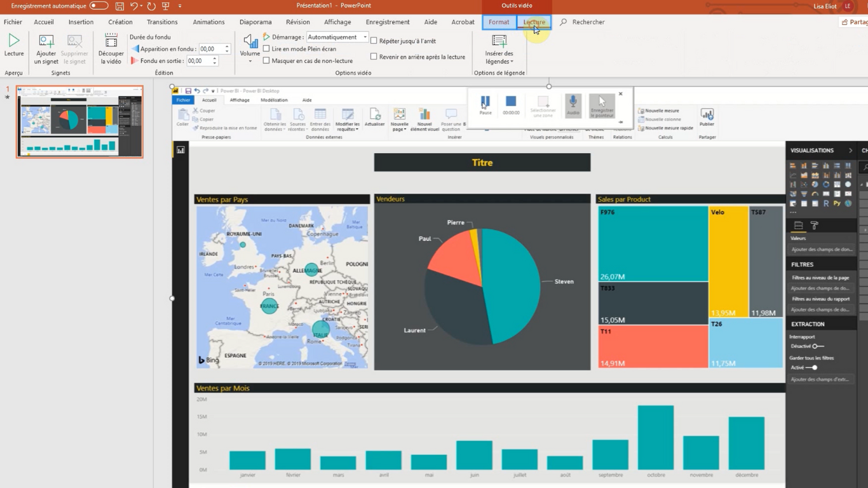This screenshot has height=488, width=868.
Task: Click the Publier icon in Power BI
Action: [707, 114]
